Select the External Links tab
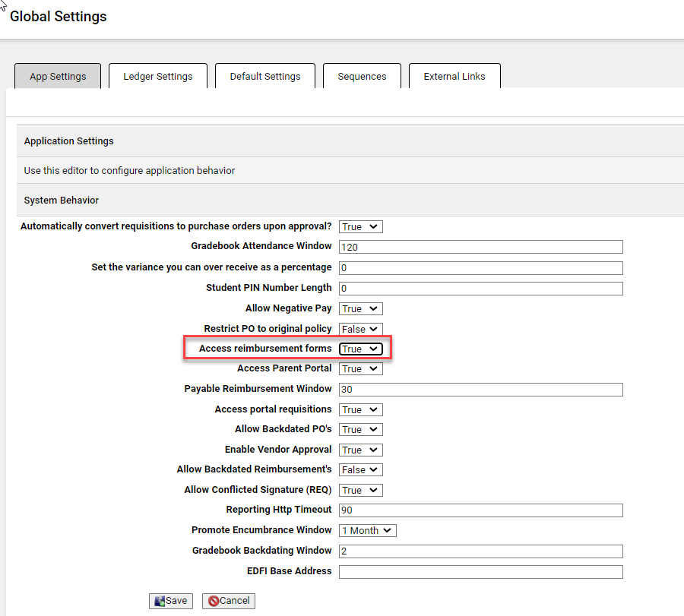The height and width of the screenshot is (616, 684). [x=454, y=76]
